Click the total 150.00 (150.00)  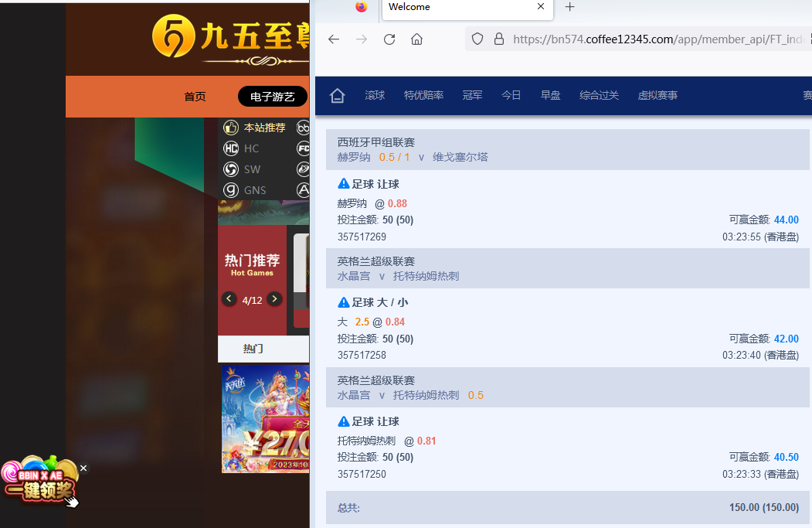point(764,507)
